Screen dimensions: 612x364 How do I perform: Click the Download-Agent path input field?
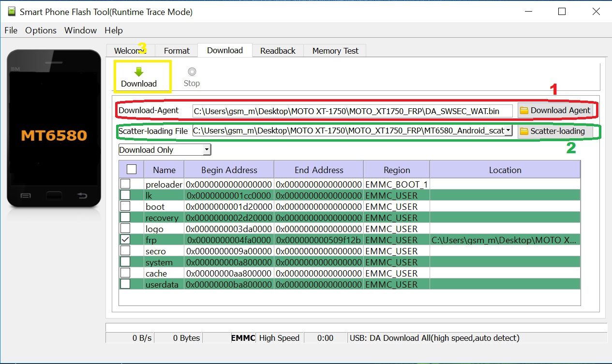(352, 111)
